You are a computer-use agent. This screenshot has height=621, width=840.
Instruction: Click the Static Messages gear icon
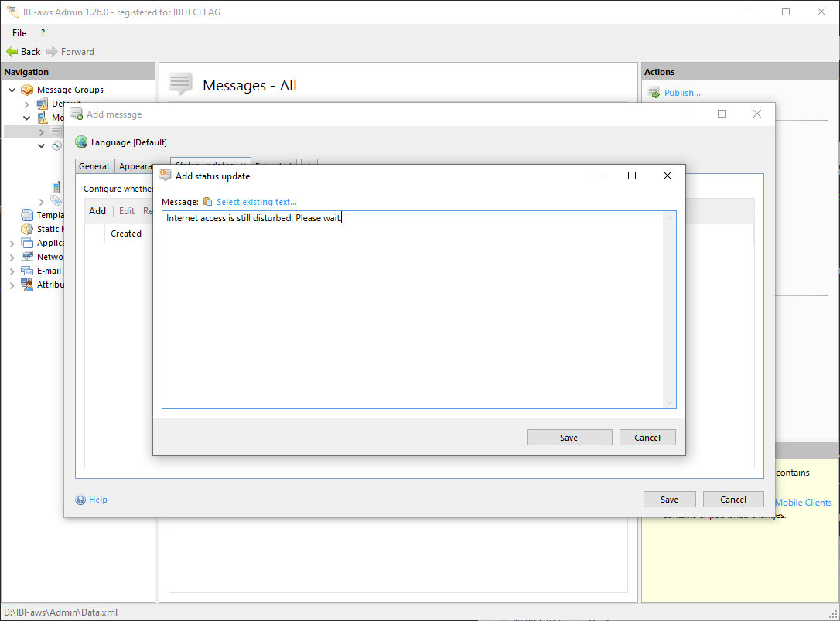click(x=27, y=229)
